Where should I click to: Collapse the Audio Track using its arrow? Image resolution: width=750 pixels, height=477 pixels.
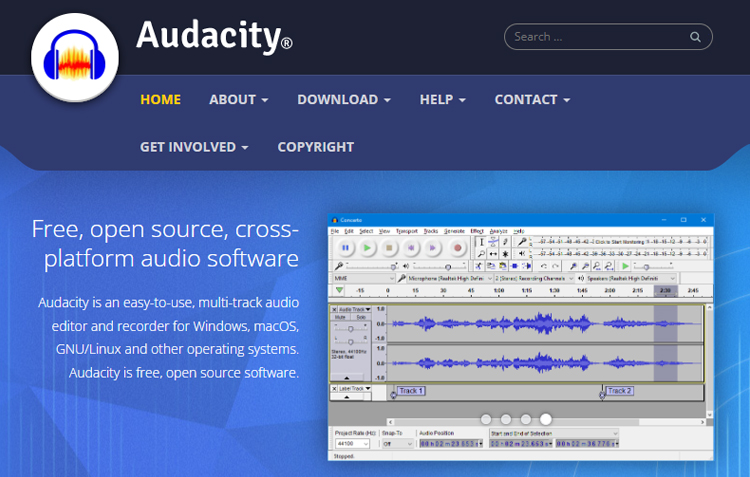(347, 378)
